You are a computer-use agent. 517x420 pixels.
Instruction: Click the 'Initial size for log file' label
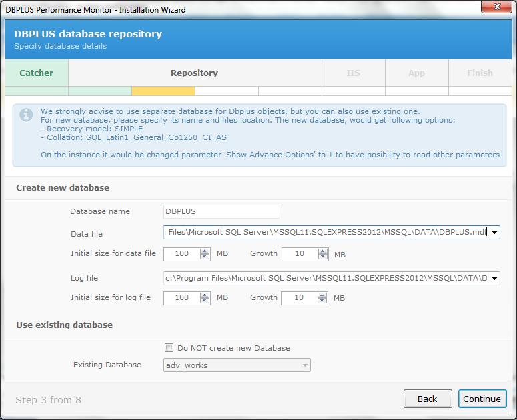tap(111, 297)
